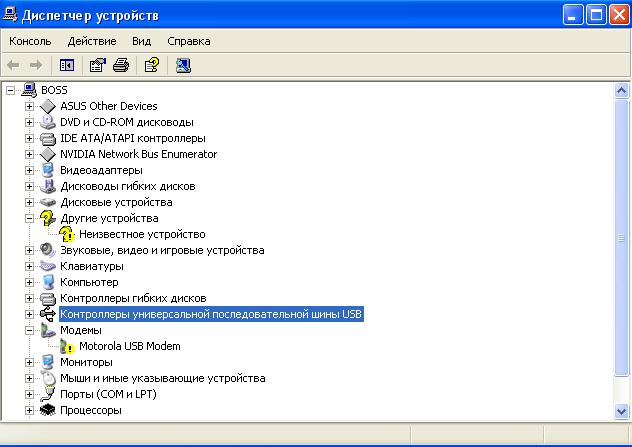Click the Другие устройства question mark icon
632x447 pixels.
[48, 218]
